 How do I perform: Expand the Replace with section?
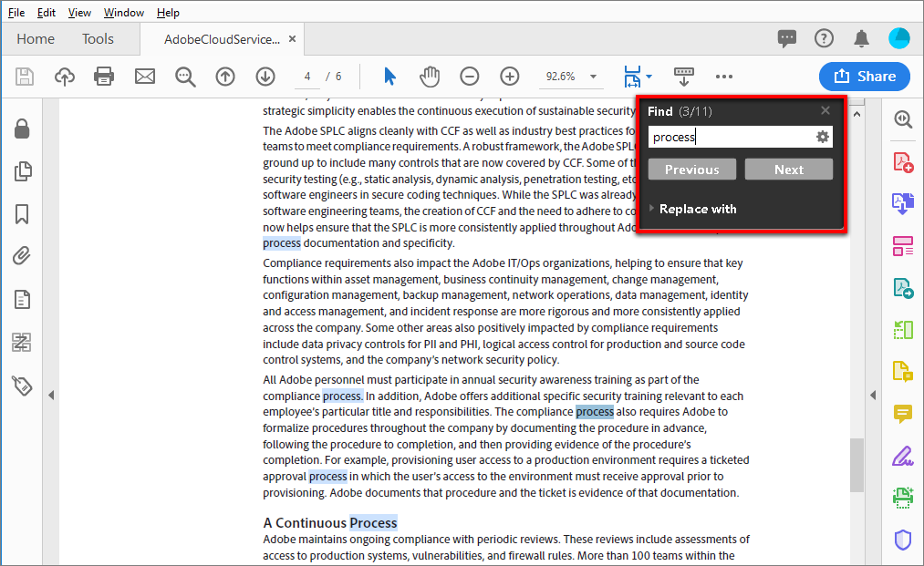(692, 209)
